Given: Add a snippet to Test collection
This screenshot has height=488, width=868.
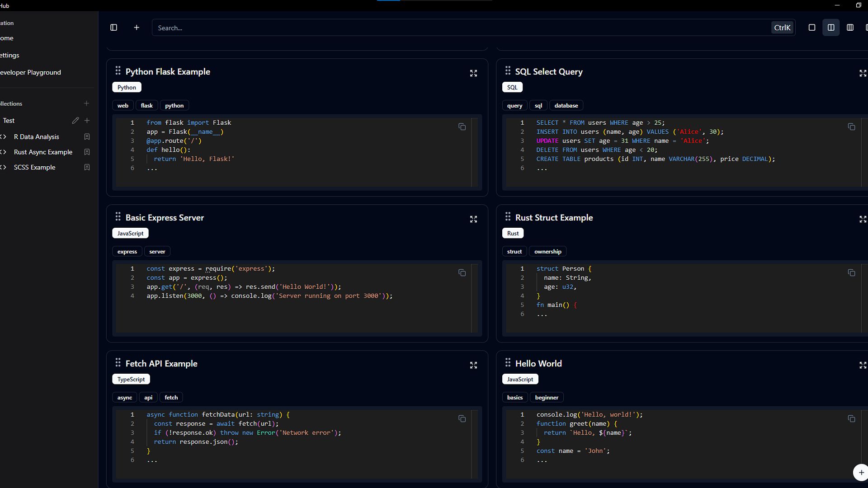Looking at the screenshot, I should [x=87, y=121].
